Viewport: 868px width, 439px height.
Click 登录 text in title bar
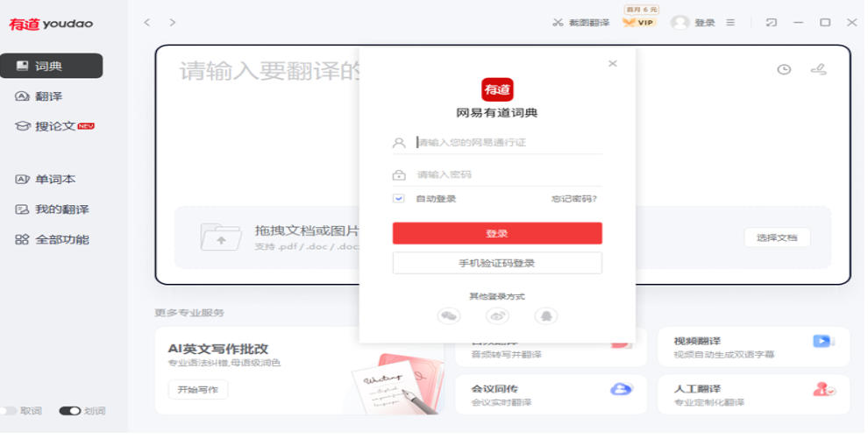click(705, 23)
